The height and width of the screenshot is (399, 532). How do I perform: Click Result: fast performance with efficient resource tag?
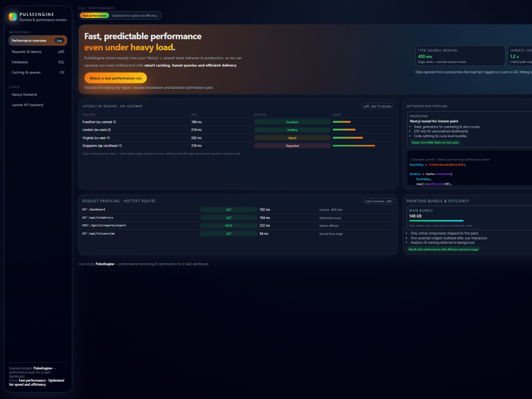point(443,250)
